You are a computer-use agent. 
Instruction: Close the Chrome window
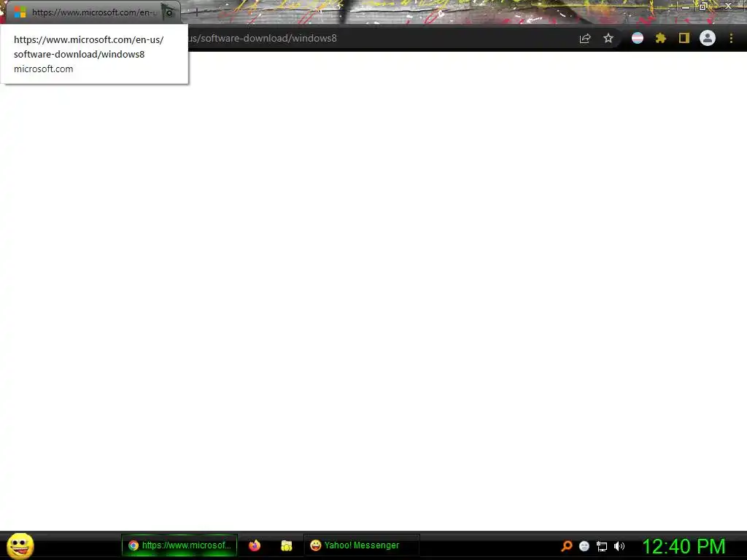tap(728, 6)
